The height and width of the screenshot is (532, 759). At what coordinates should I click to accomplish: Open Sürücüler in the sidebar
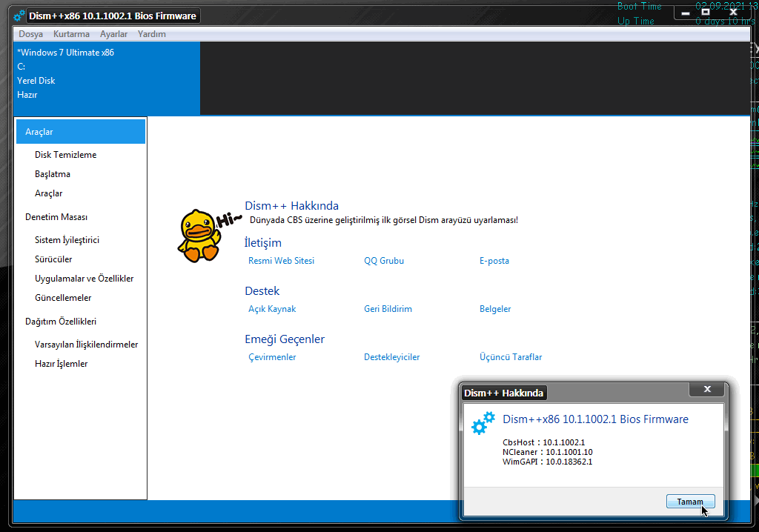53,259
